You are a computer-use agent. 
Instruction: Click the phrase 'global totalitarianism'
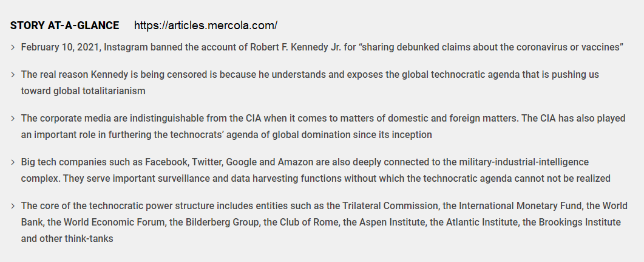(x=100, y=91)
